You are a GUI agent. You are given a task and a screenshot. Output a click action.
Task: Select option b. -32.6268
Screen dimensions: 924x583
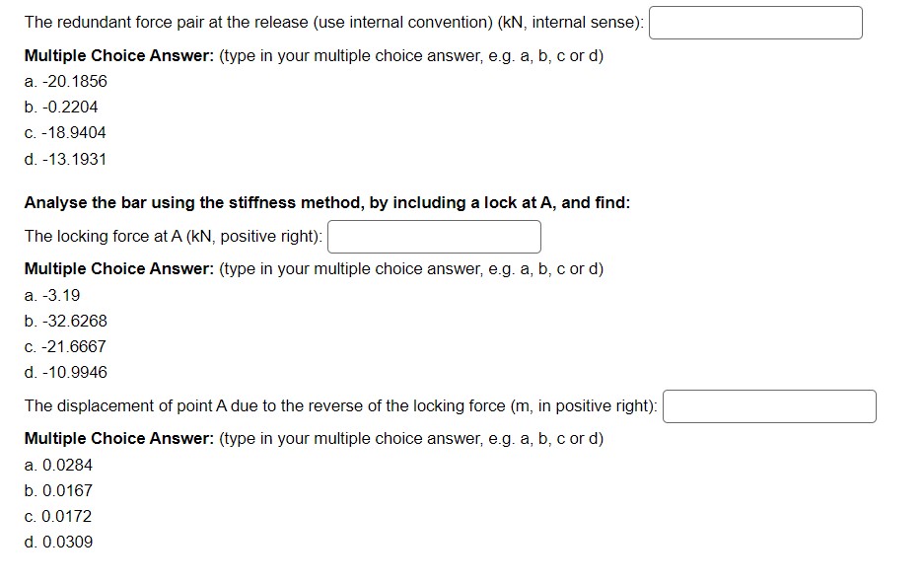[66, 322]
